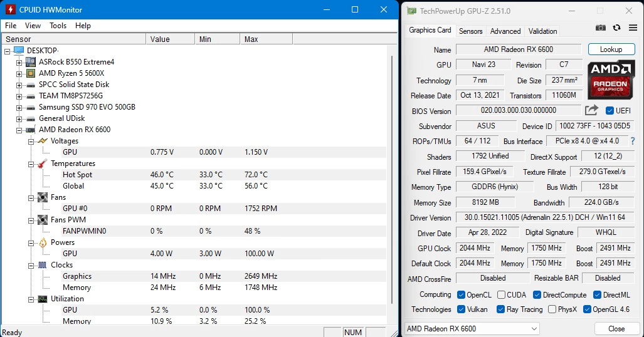Click DESKTOP computer icon in tree

[x=19, y=51]
